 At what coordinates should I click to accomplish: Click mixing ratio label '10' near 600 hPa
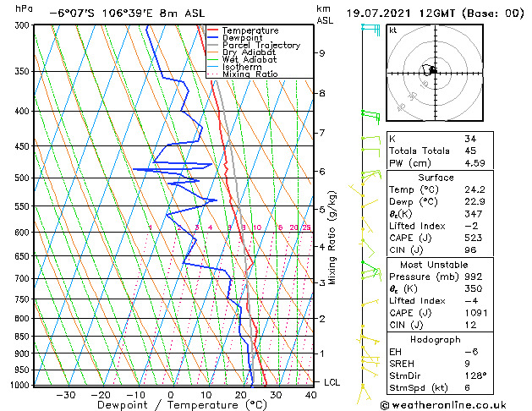click(x=257, y=227)
